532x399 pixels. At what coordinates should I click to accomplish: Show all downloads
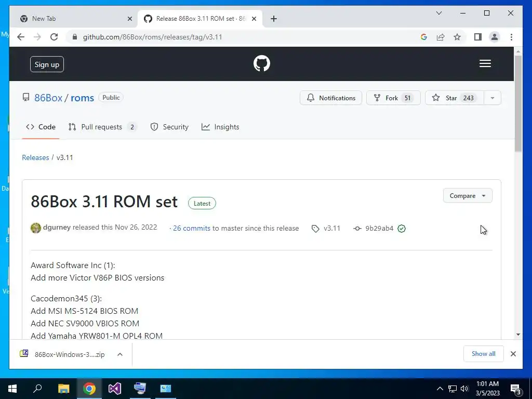click(483, 354)
